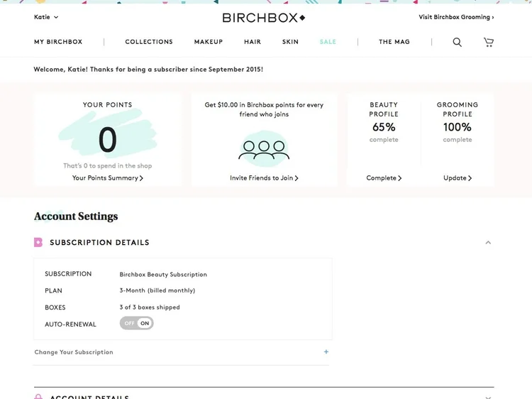Click the plus icon beside Change Your Subscription

(326, 352)
